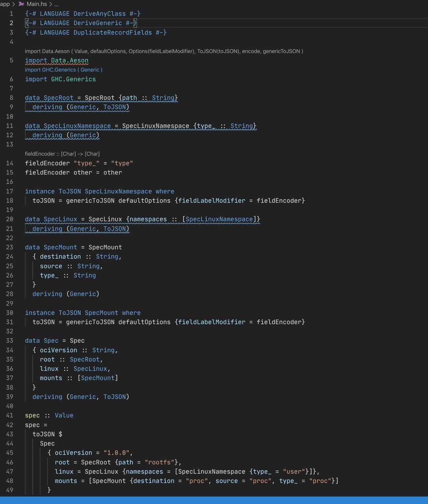428x504 pixels.
Task: Click the Spec constructor on line 44
Action: [x=47, y=444]
